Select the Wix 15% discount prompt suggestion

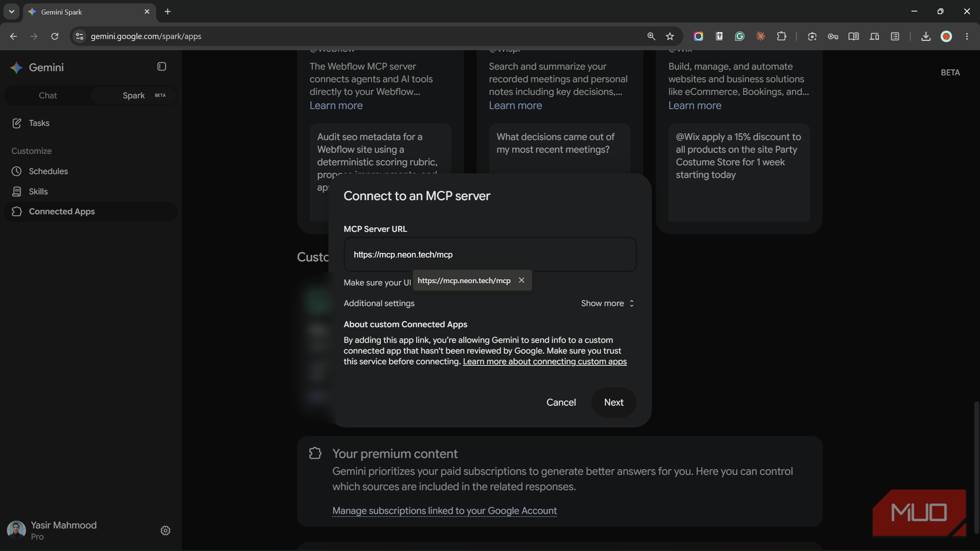739,172
